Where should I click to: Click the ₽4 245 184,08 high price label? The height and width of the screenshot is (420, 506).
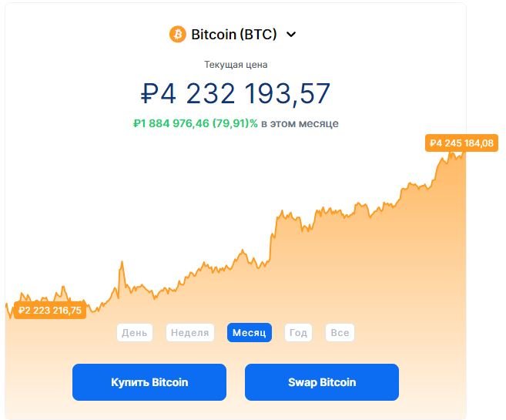pyautogui.click(x=461, y=143)
